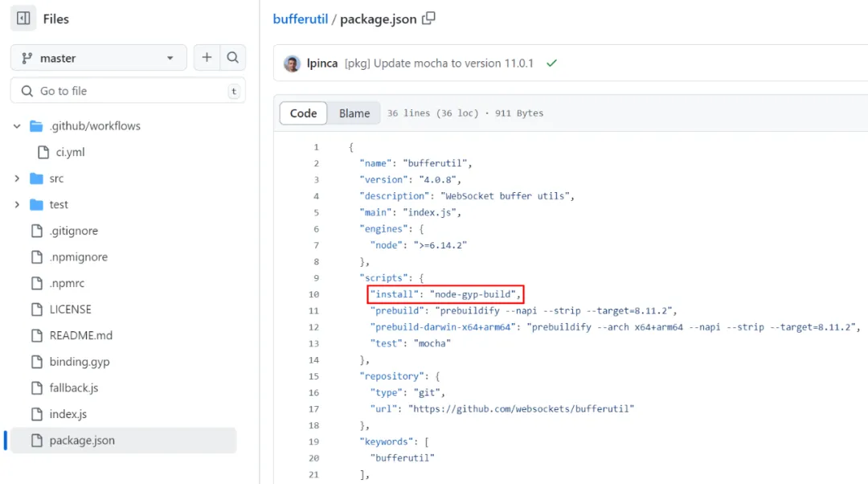
Task: Click the ci.yml file icon
Action: click(43, 152)
